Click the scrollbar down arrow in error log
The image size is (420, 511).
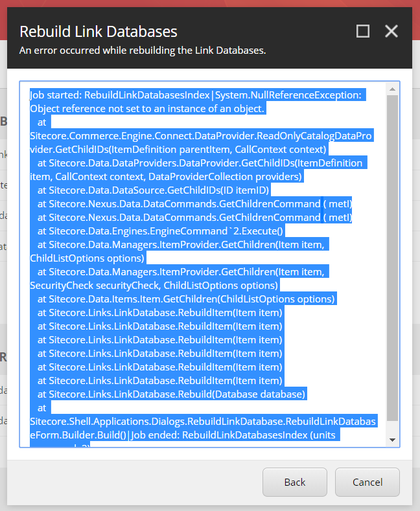click(392, 440)
